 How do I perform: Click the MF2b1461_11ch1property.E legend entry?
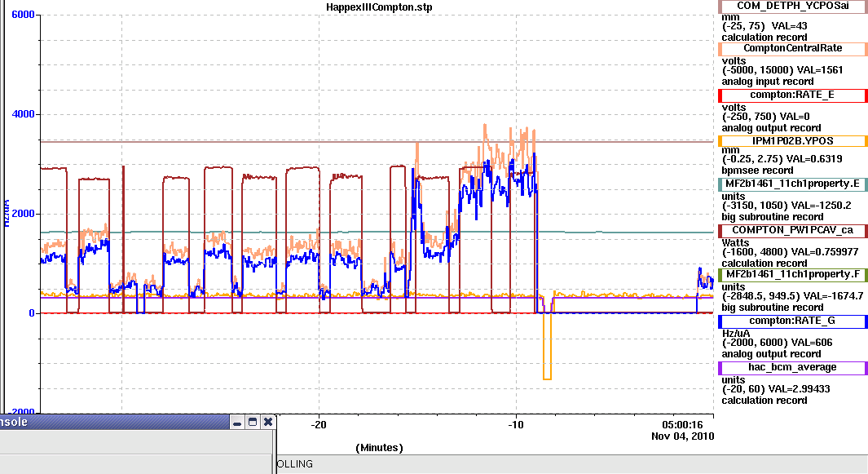pyautogui.click(x=793, y=184)
